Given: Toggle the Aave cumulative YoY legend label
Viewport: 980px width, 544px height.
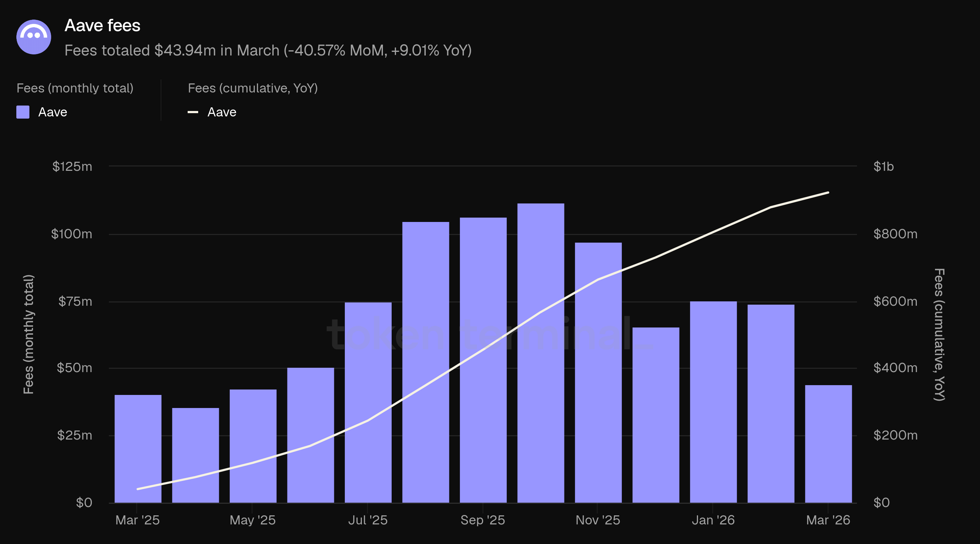Looking at the screenshot, I should click(222, 112).
